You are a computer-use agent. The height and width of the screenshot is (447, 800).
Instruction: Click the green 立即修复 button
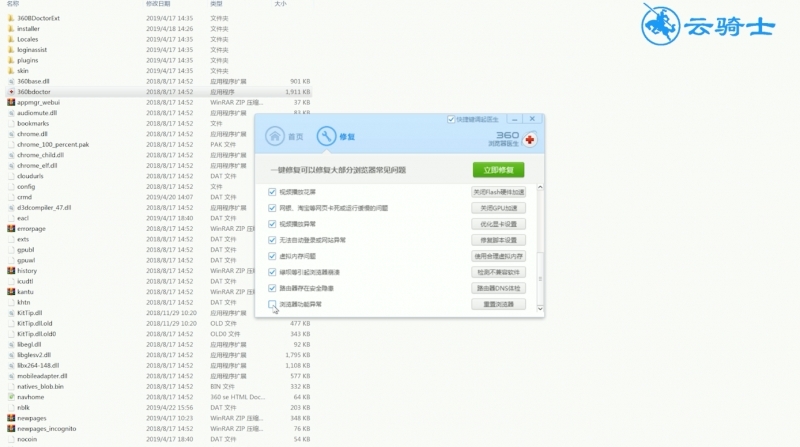click(x=498, y=170)
